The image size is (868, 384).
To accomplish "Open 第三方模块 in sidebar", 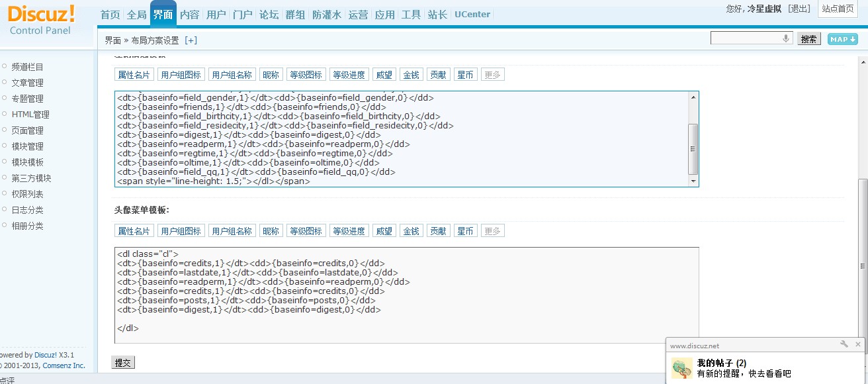I will click(x=31, y=178).
